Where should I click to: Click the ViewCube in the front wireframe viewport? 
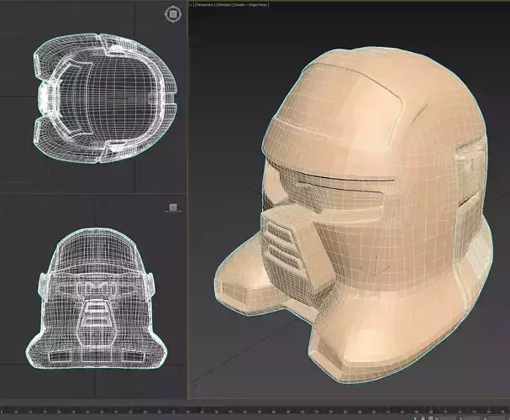coord(173,207)
